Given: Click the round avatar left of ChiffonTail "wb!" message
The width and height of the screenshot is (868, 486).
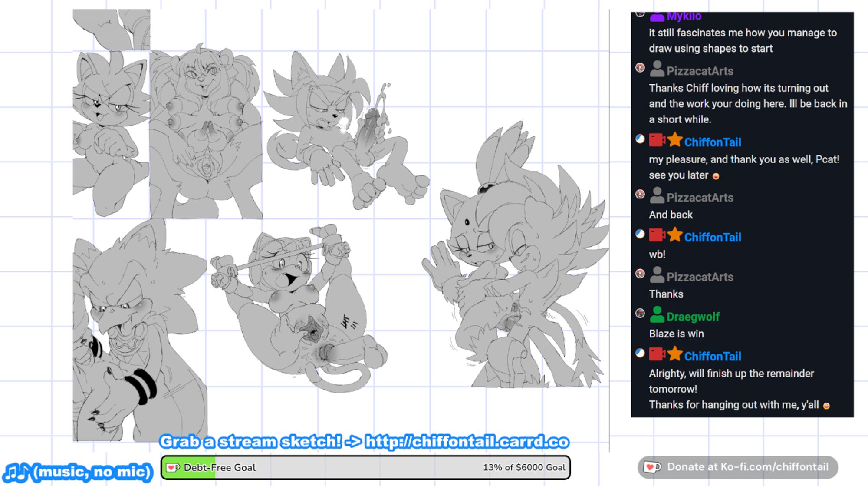Looking at the screenshot, I should click(640, 234).
